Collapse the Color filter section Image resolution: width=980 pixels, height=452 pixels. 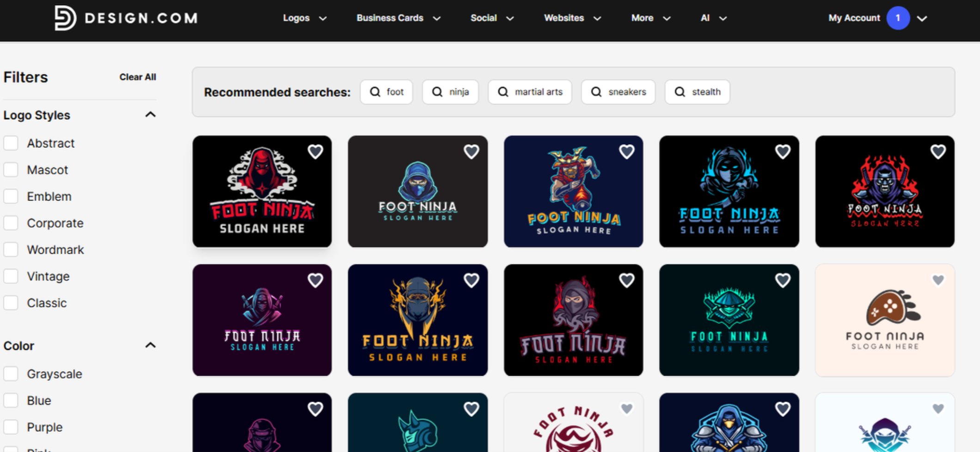click(150, 345)
